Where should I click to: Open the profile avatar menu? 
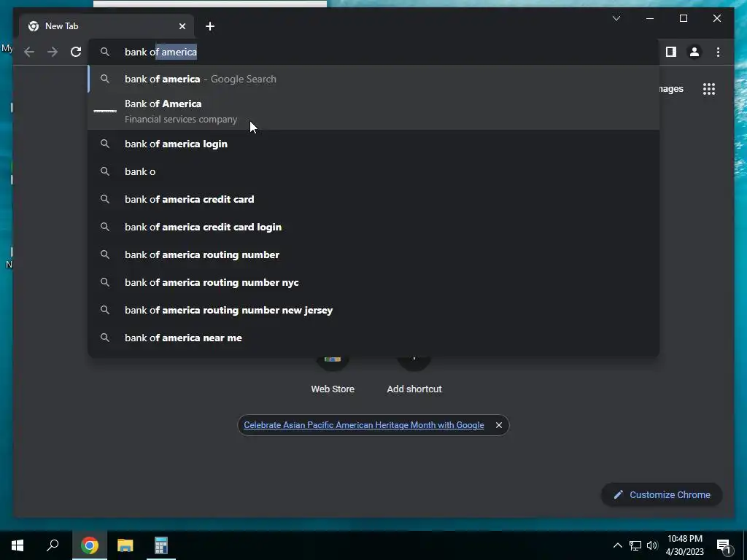point(694,52)
